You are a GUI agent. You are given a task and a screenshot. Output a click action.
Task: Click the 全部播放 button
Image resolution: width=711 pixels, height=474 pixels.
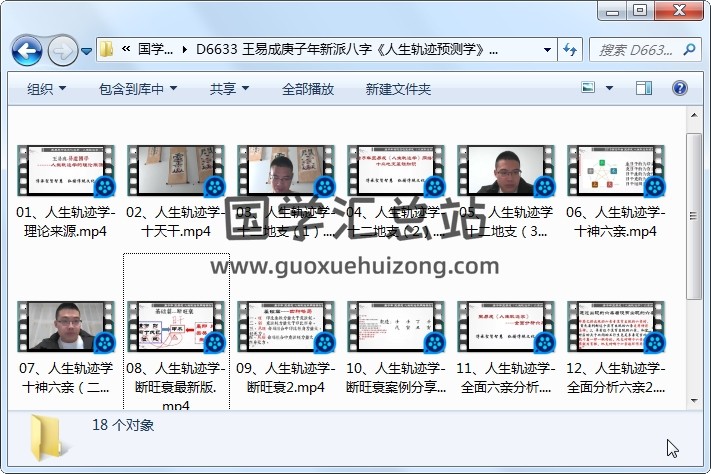coord(308,89)
